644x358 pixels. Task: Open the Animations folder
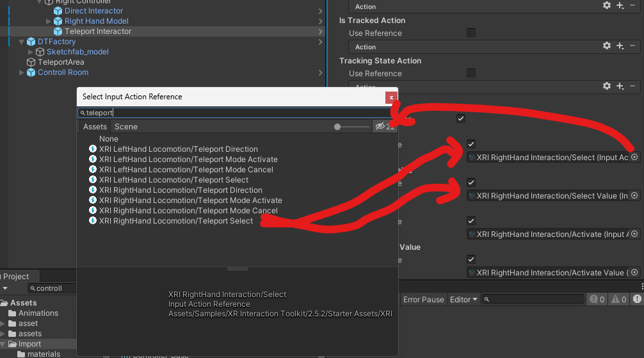[34, 313]
